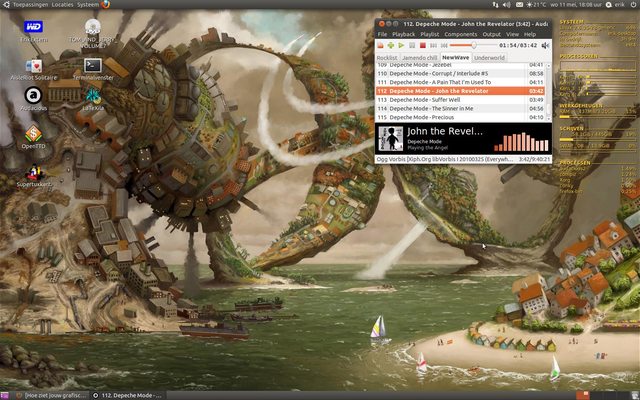Click the orange workspace switcher cell
Viewport: 640px width, 400px height.
click(582, 396)
